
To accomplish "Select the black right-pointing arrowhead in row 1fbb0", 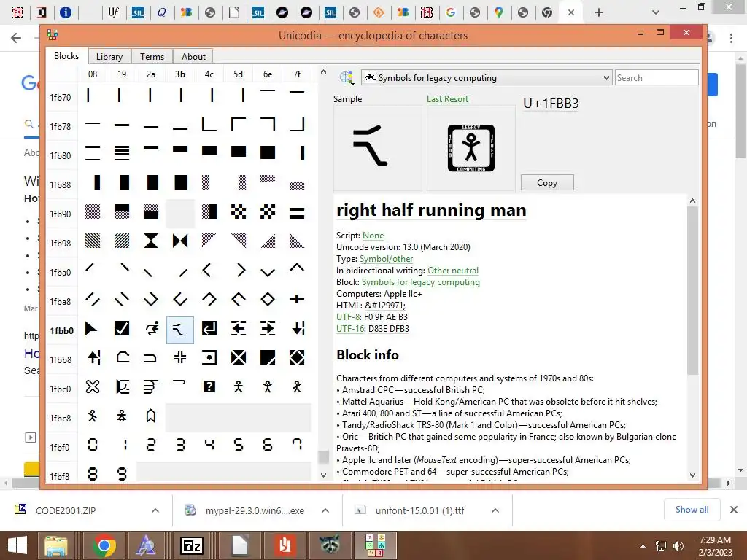I will click(x=93, y=329).
